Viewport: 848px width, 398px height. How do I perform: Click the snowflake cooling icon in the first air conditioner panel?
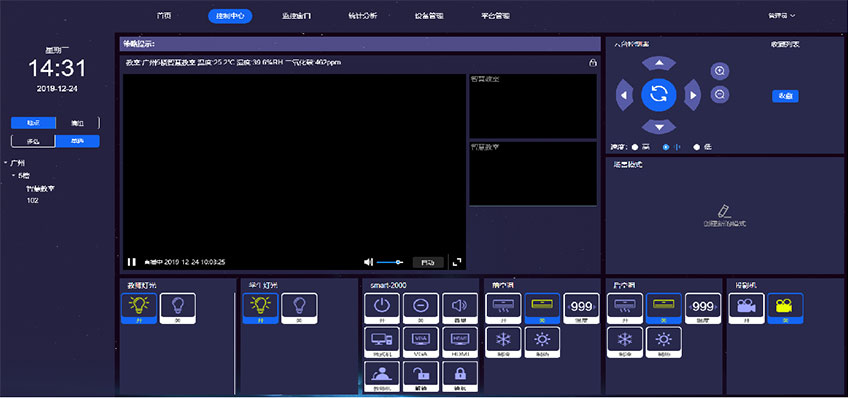click(503, 342)
